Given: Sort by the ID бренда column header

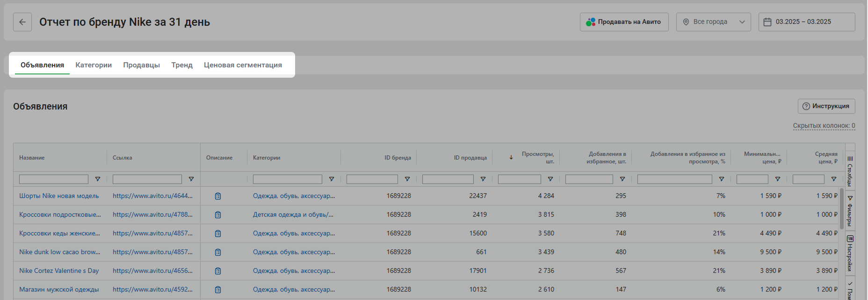Looking at the screenshot, I should 398,158.
